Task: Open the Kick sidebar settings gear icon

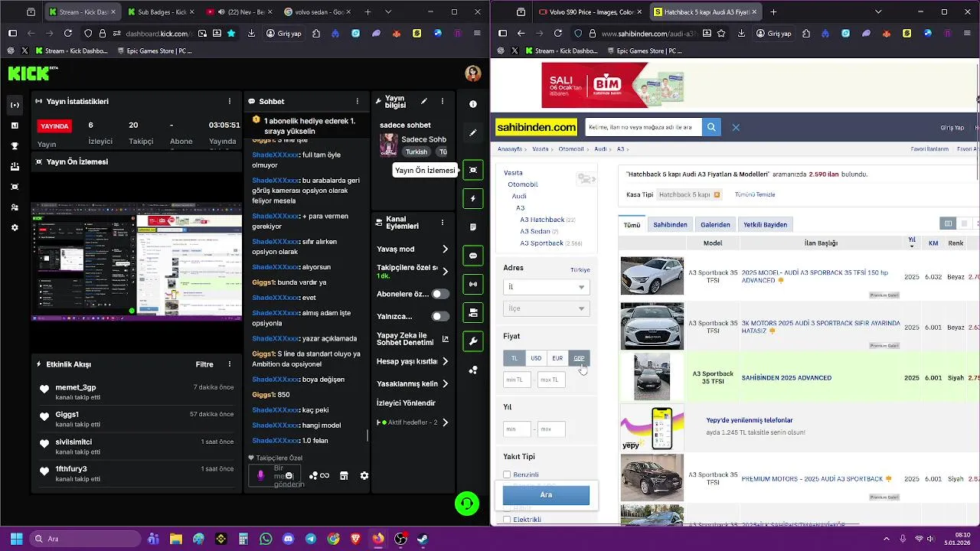Action: click(x=15, y=228)
